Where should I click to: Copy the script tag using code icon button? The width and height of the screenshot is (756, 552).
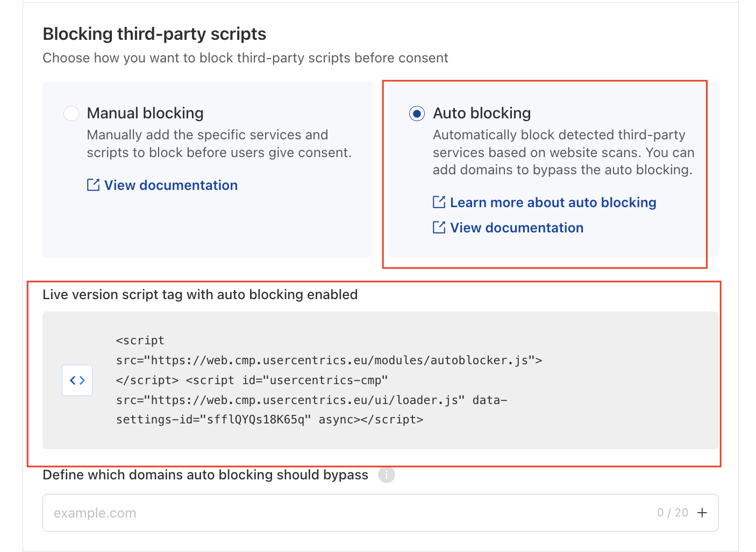[x=77, y=380]
